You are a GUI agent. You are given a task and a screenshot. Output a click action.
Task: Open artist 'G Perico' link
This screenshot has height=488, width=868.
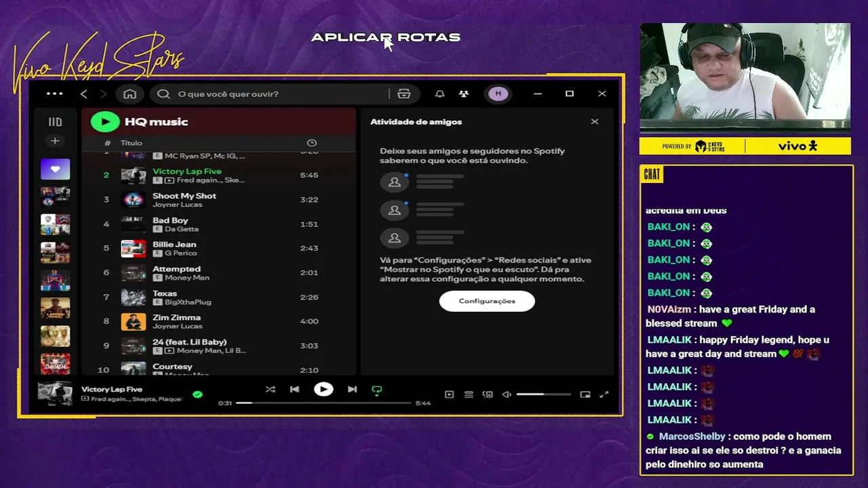tap(180, 253)
